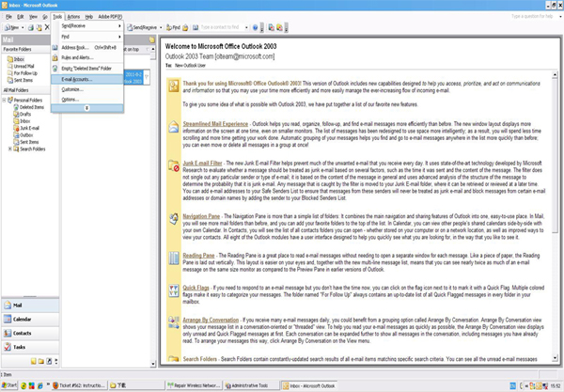Screen dimensions: 564x392
Task: Collapse the Personal Folders tree node
Action: [4, 101]
